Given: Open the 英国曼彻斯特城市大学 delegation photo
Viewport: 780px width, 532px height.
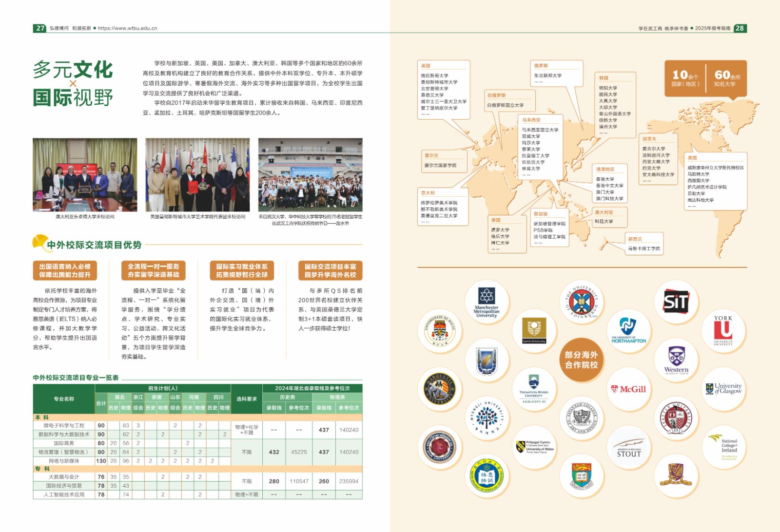Looking at the screenshot, I should [197, 174].
